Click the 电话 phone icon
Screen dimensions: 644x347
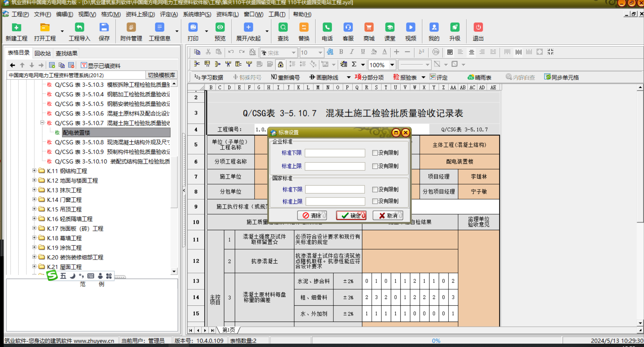coord(327,28)
